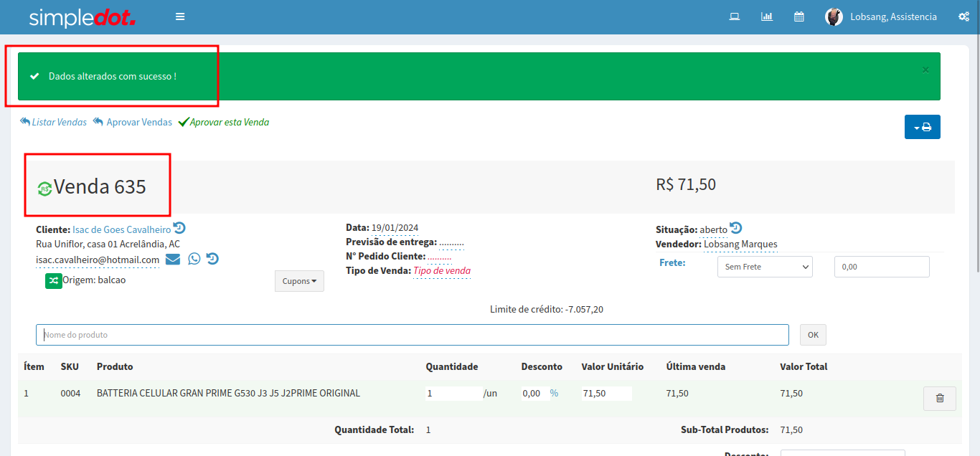This screenshot has height=456, width=980.
Task: Click the settings gears icon top right
Action: [x=963, y=16]
